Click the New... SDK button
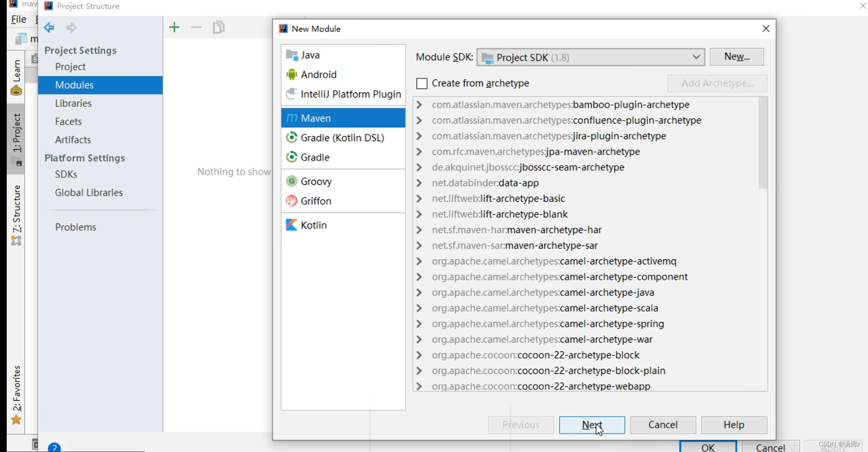Image resolution: width=868 pixels, height=452 pixels. tap(736, 56)
